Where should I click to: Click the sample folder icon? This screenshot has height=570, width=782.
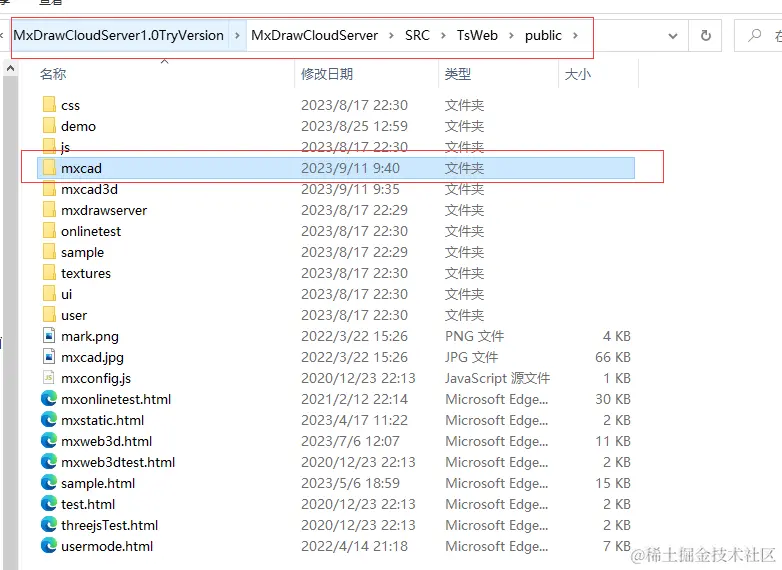point(49,252)
